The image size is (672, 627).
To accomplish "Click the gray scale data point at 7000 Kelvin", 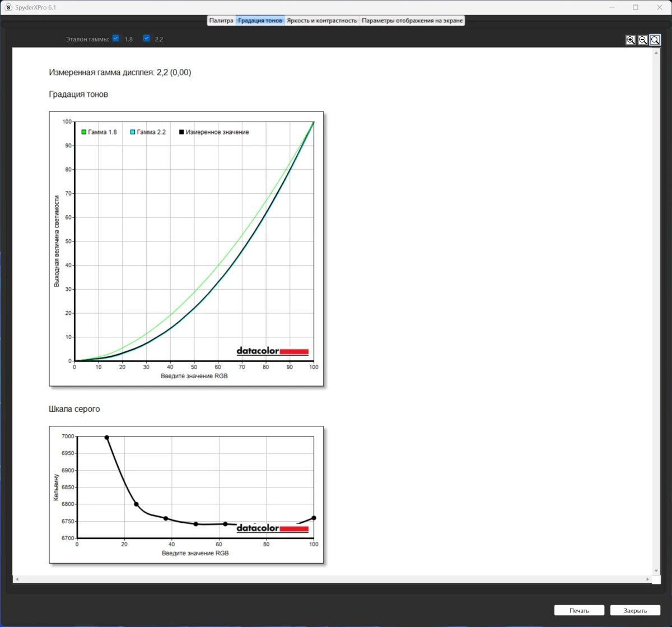I will coord(107,438).
